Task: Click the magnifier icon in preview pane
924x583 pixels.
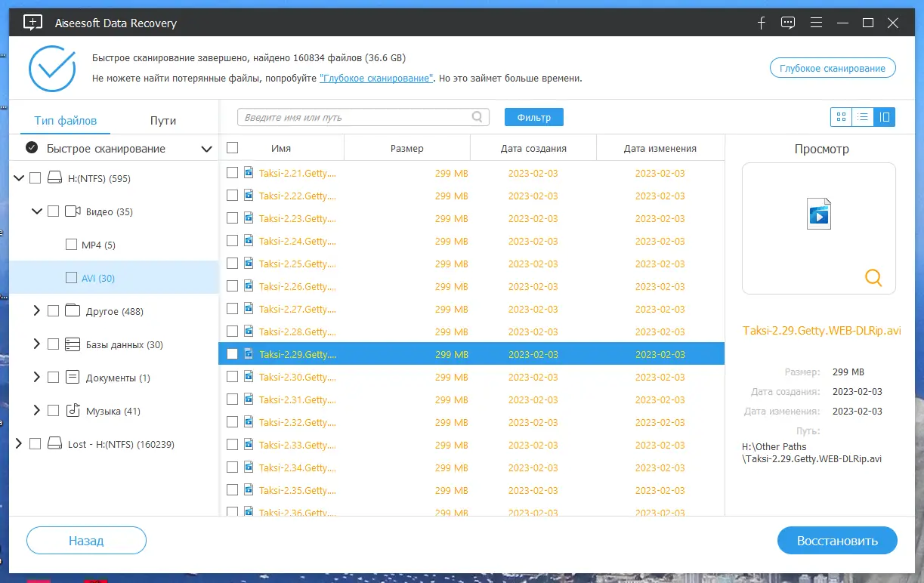Action: coord(873,277)
